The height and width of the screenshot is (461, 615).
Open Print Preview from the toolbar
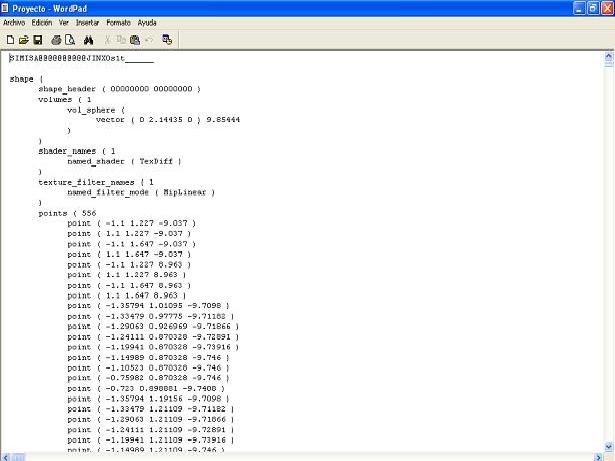click(x=70, y=39)
